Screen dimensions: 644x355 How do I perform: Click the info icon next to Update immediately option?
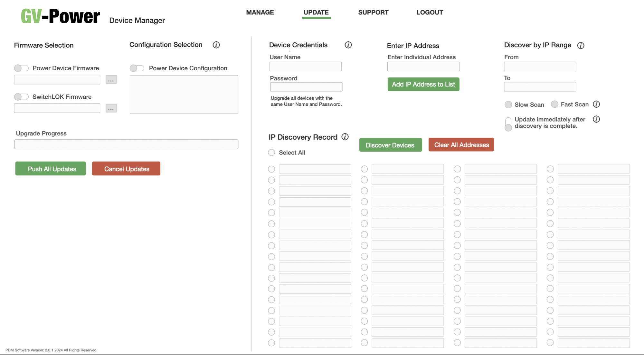[596, 119]
